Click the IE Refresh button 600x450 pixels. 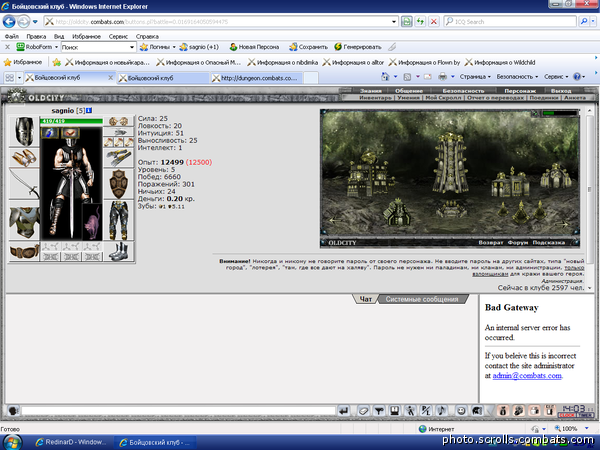click(x=420, y=21)
